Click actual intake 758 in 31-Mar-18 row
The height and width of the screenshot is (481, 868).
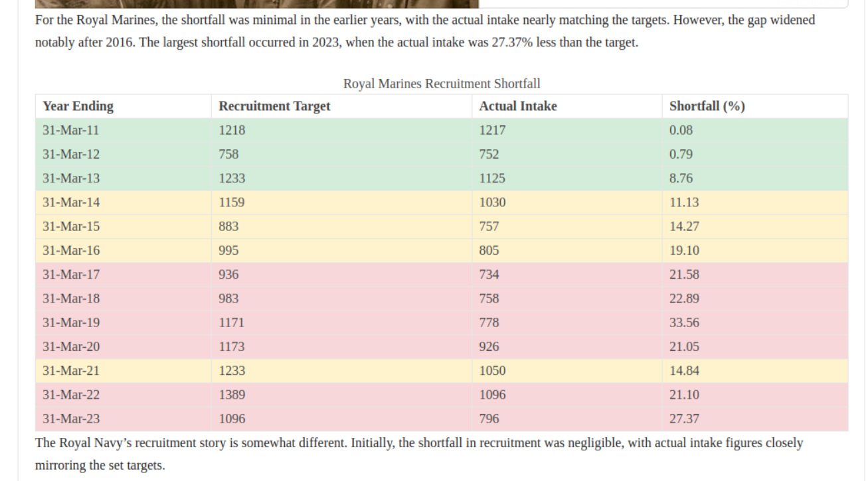click(x=567, y=299)
